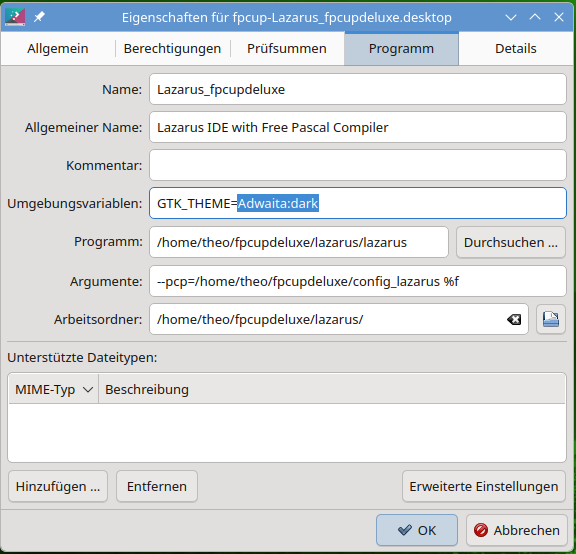Confirm with the OK button

tap(417, 530)
